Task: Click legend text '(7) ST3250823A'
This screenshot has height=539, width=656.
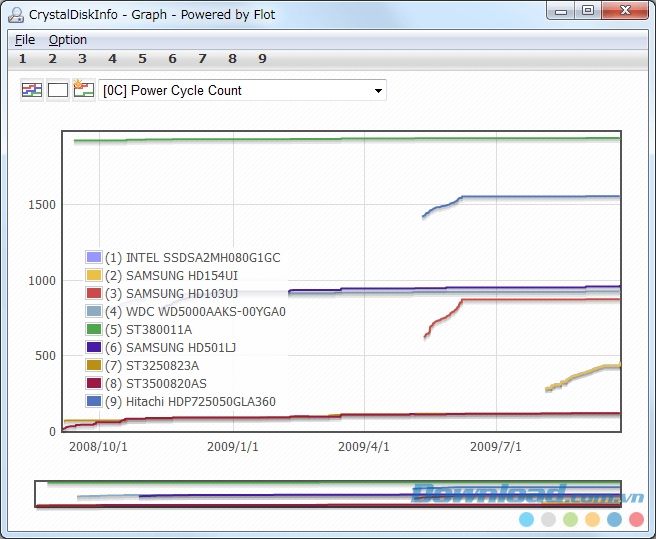Action: point(152,366)
